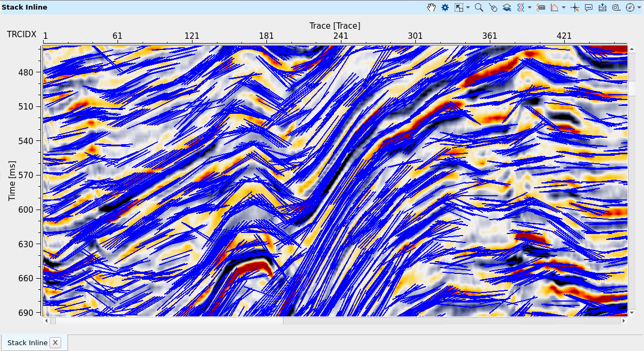
Task: Toggle the wiggle trace overlay display
Action: (520, 7)
